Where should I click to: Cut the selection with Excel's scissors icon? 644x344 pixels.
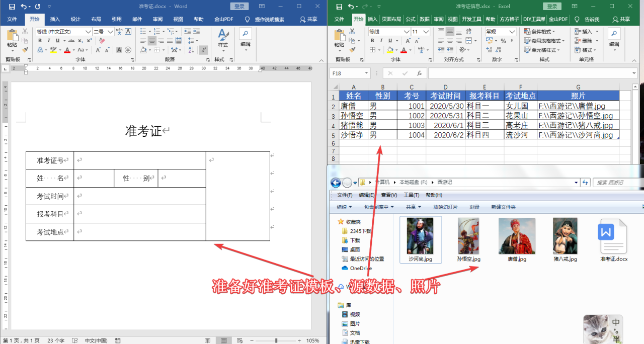pos(352,31)
